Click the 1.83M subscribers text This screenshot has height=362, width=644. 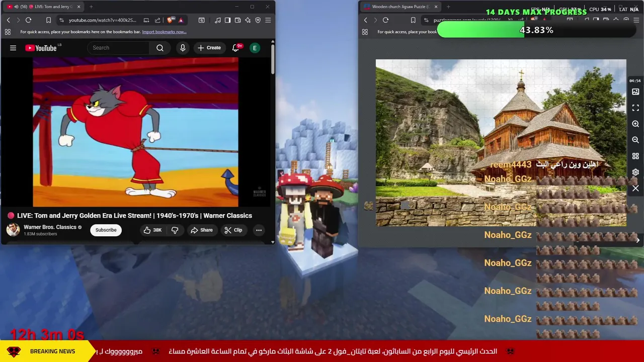point(40,234)
